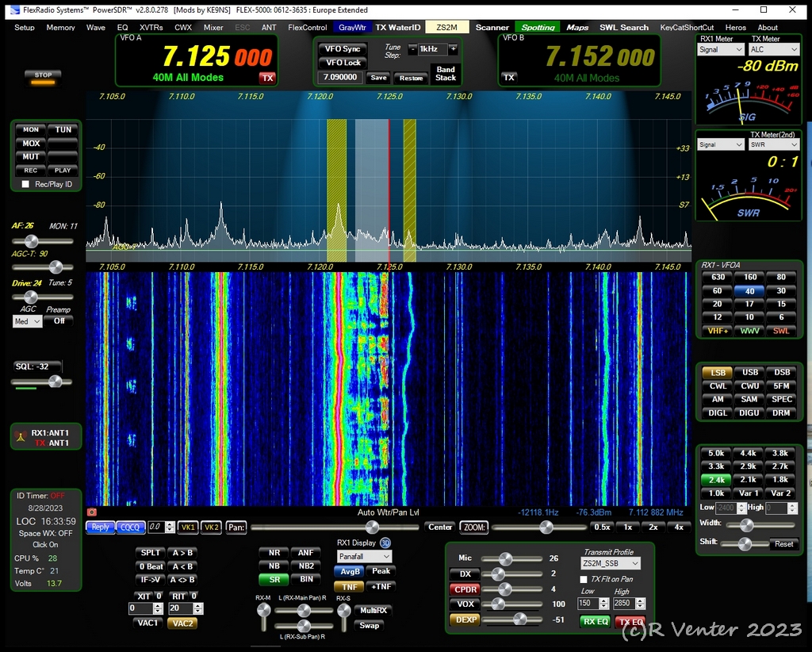The height and width of the screenshot is (652, 812).
Task: Open the Spotting menu item
Action: point(538,27)
